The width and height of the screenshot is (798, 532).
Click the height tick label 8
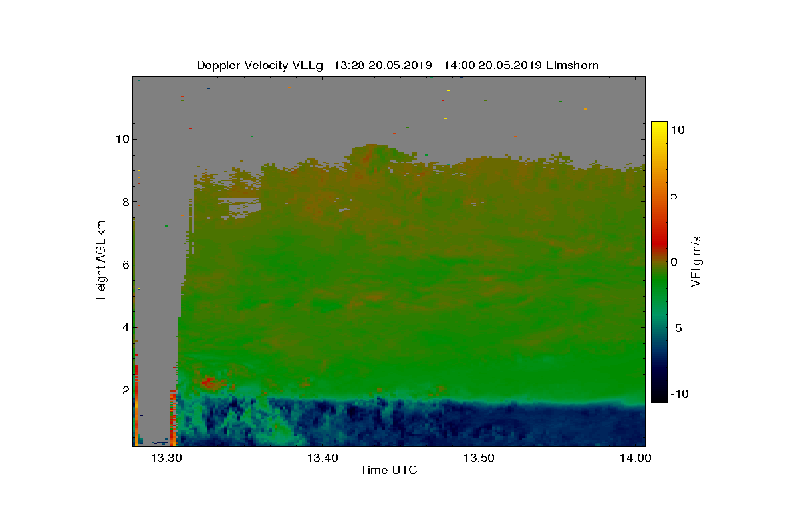124,202
